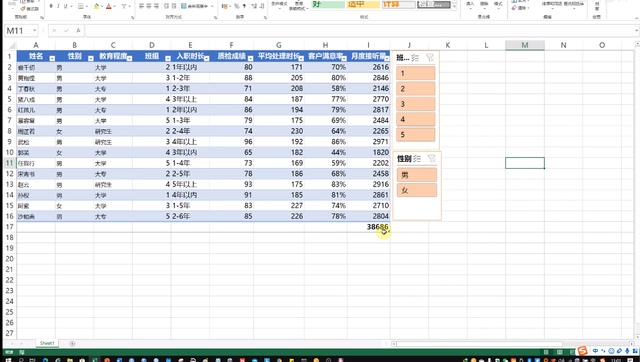Confirm formula entry checkmark icon

(66, 31)
